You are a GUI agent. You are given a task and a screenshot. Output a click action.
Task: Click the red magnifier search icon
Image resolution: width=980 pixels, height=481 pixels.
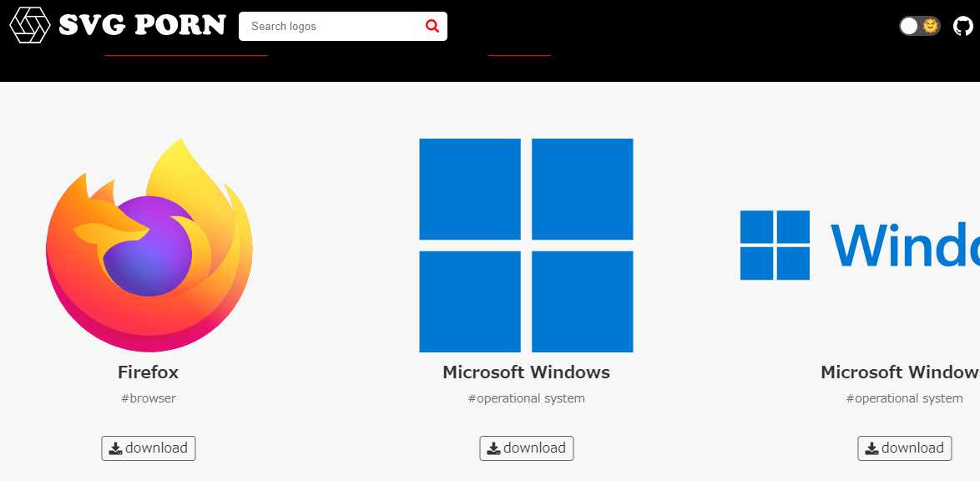[432, 26]
